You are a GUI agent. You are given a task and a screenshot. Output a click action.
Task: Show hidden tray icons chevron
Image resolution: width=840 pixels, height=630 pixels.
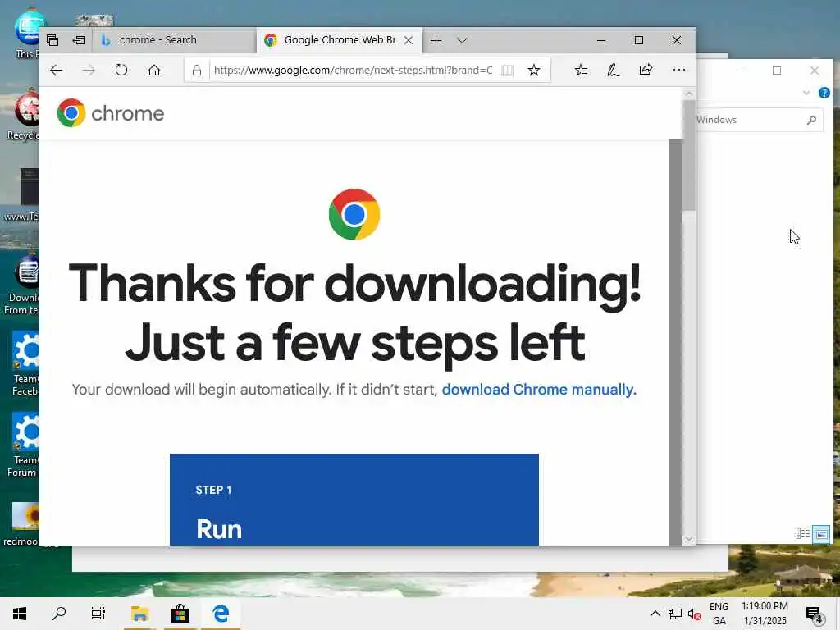tap(655, 614)
